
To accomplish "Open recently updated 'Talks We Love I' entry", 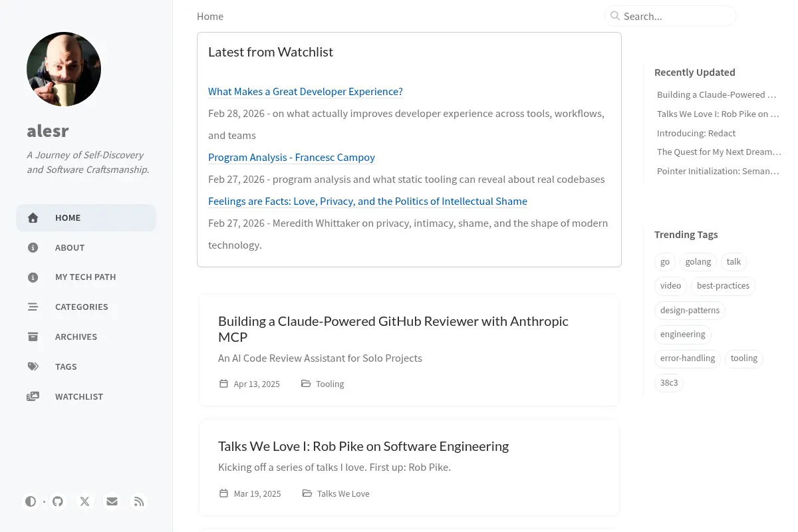I will coord(718,114).
